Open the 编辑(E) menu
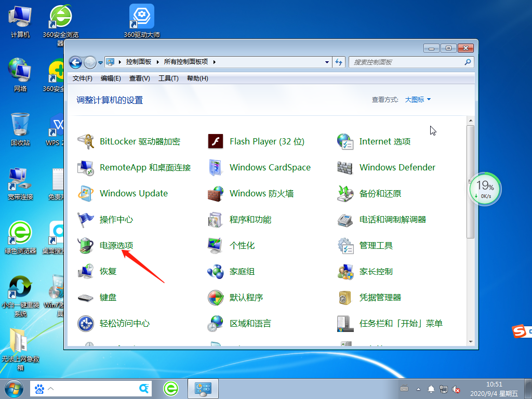Image resolution: width=532 pixels, height=399 pixels. 111,78
